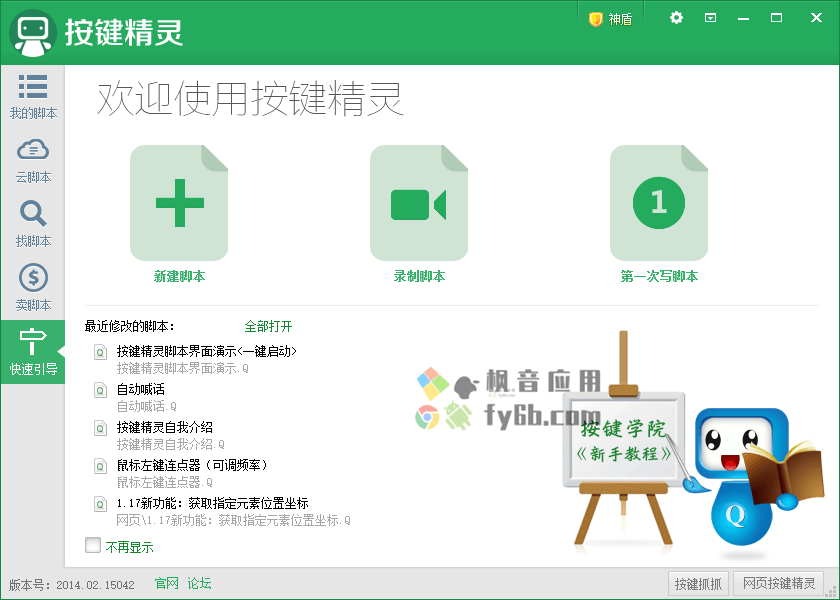Open 云脚本 cloud scripts section
840x600 pixels.
(33, 161)
